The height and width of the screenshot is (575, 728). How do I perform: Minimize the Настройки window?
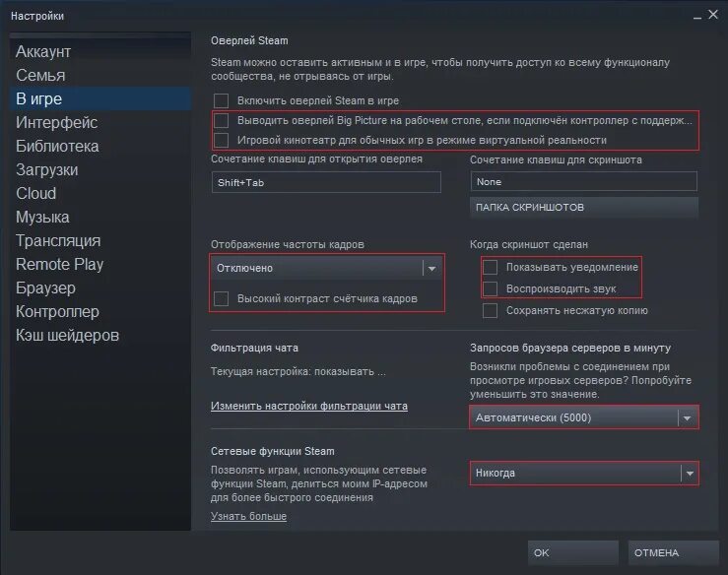point(697,17)
